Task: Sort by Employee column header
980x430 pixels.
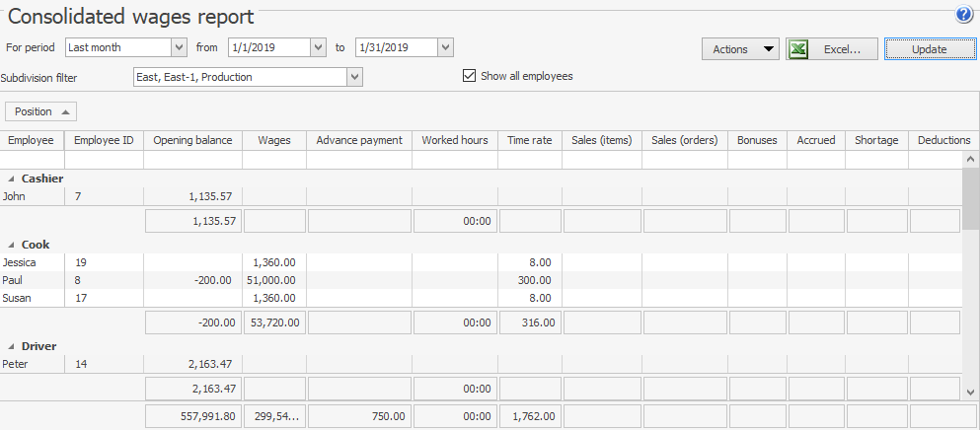Action: point(32,140)
